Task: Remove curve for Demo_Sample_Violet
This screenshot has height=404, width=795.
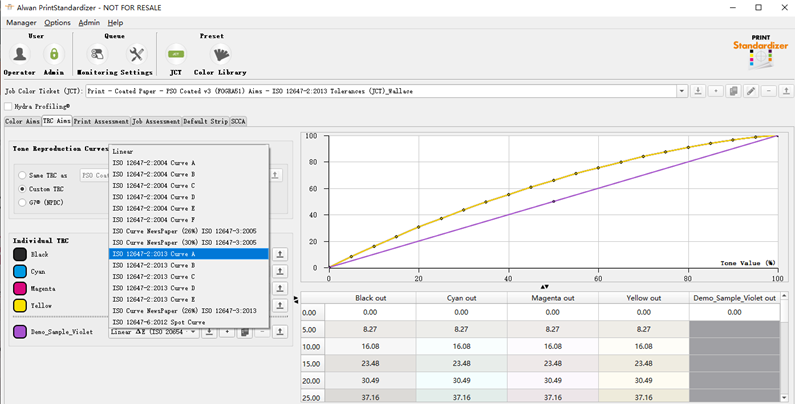Action: tap(262, 332)
